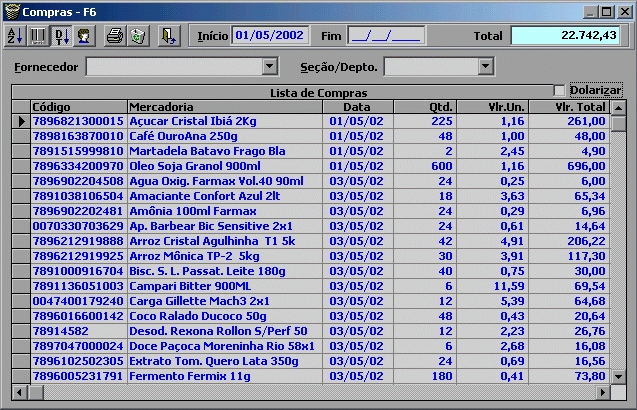Click the vertical scrollbar down arrow
The image size is (637, 410).
pyautogui.click(x=618, y=377)
